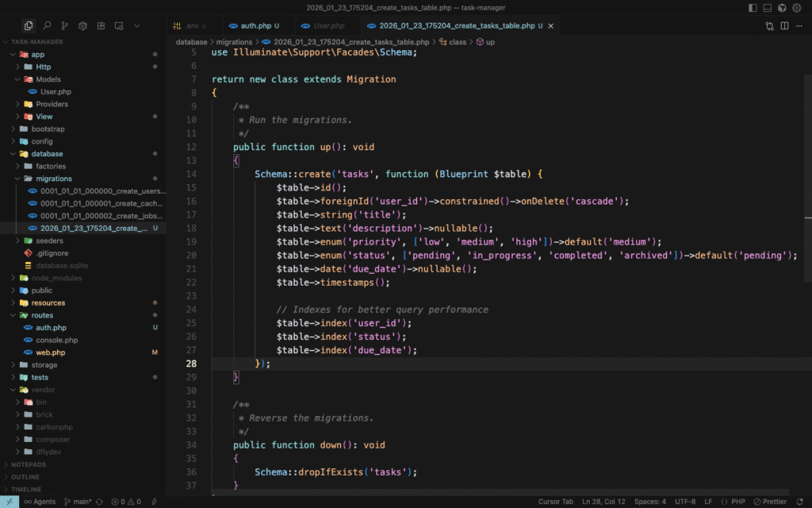
Task: Click the open changes compare icon
Action: coord(769,25)
